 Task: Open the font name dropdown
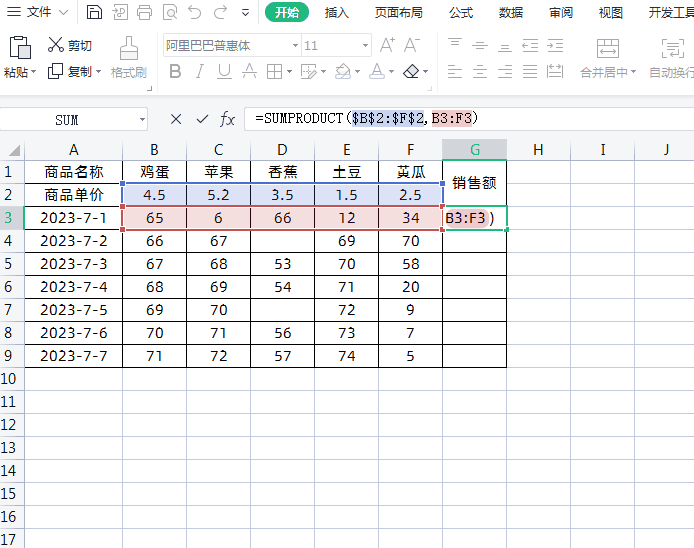coord(295,46)
